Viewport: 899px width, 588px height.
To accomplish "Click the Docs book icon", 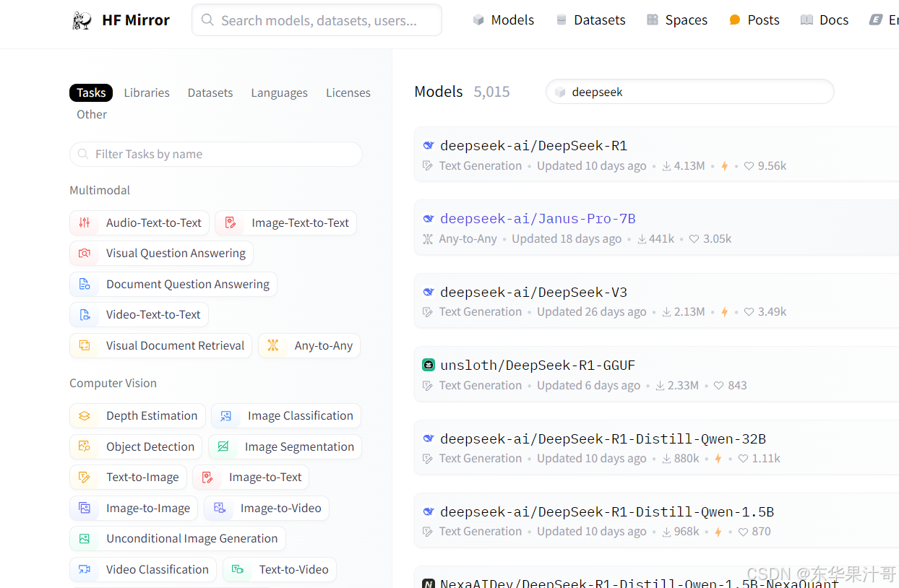I will point(806,20).
